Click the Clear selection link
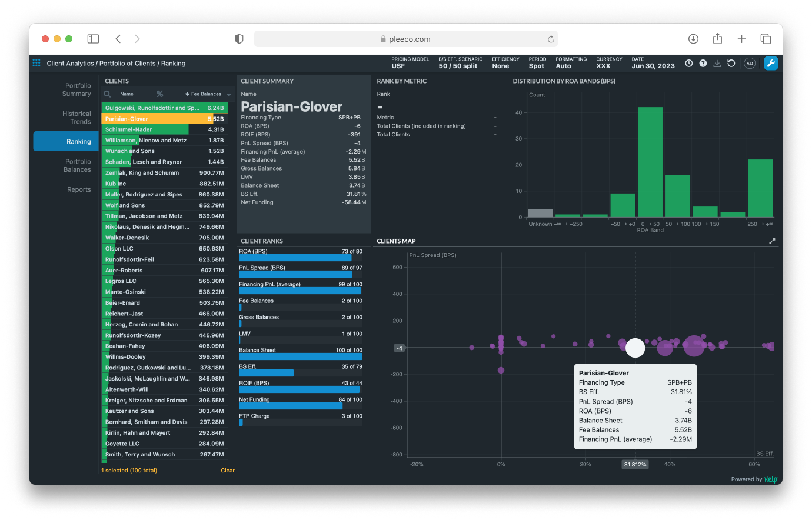 227,471
